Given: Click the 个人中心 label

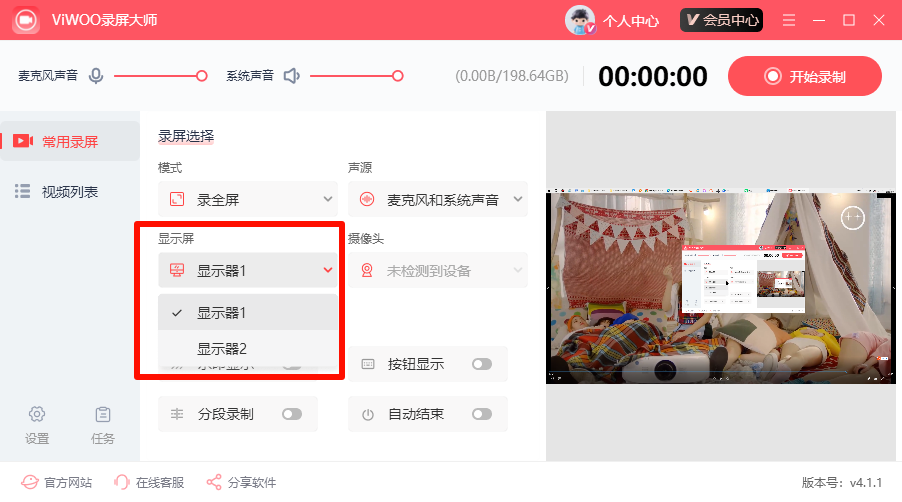Looking at the screenshot, I should 630,21.
